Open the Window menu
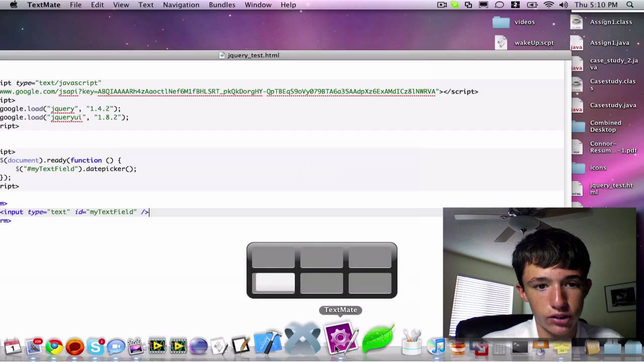 [x=258, y=5]
